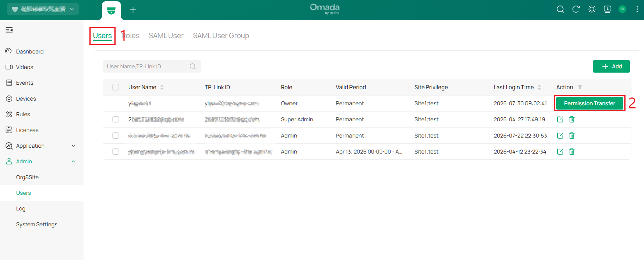This screenshot has height=260, width=644.
Task: Click the Role column header
Action: point(286,87)
